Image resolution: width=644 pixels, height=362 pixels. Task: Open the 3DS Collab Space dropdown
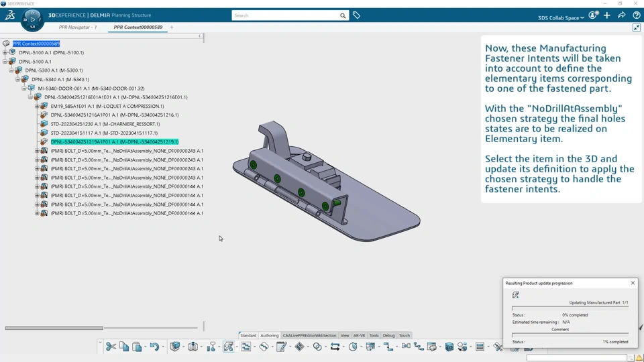click(x=561, y=17)
